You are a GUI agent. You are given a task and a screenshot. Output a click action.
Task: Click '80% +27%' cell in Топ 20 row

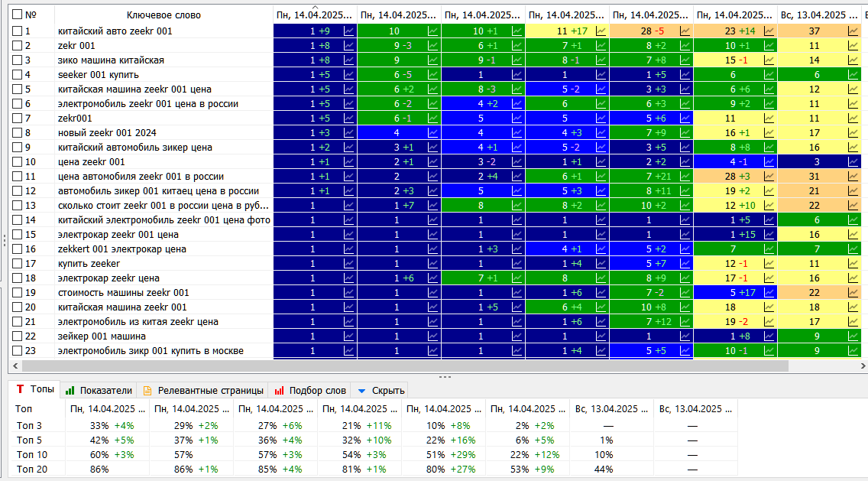[448, 469]
